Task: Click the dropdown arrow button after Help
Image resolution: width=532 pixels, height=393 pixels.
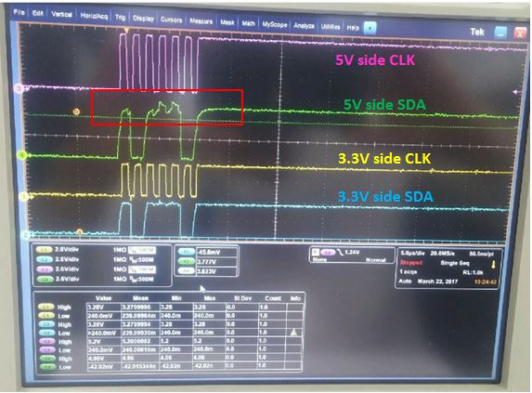Action: tap(370, 28)
